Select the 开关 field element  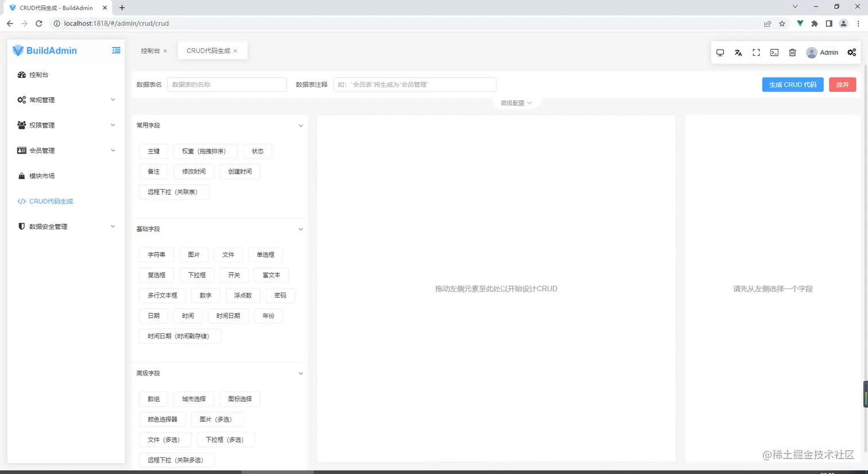pyautogui.click(x=234, y=275)
